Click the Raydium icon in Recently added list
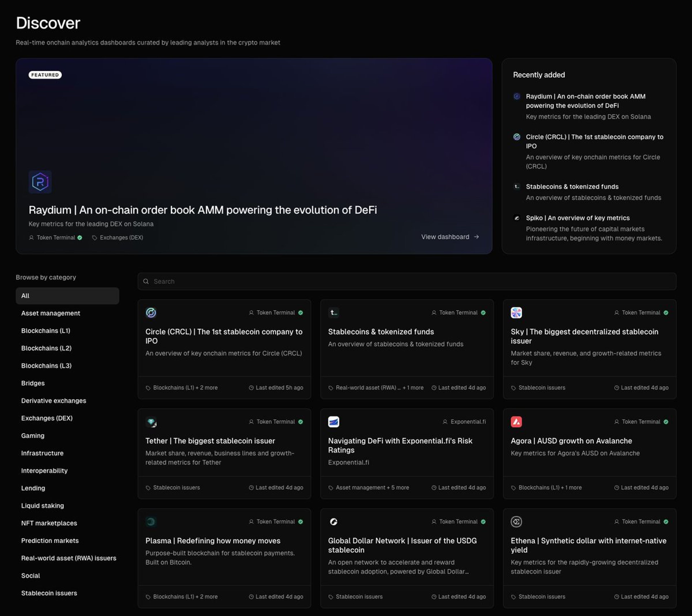 [x=517, y=96]
